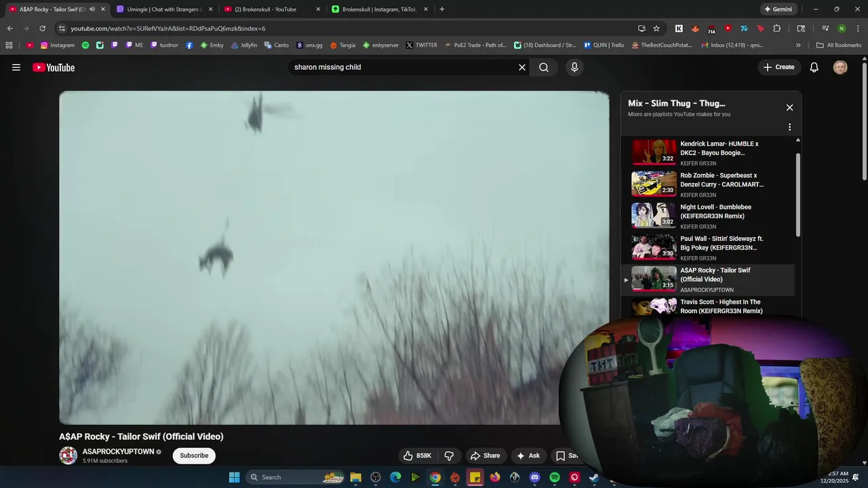Viewport: 868px width, 488px height.
Task: Open the Facebook bookmark icon
Action: click(x=189, y=45)
